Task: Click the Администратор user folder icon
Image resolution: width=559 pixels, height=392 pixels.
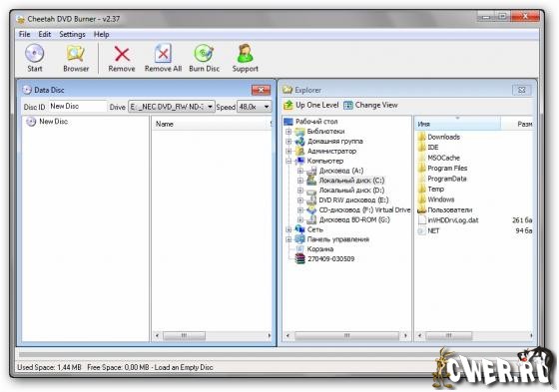Action: [299, 151]
